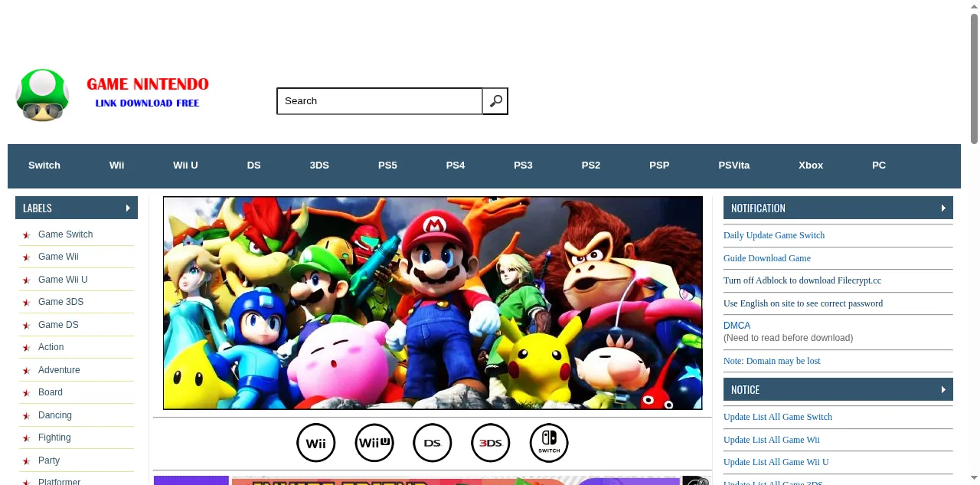Open the Wii console circle icon

316,443
